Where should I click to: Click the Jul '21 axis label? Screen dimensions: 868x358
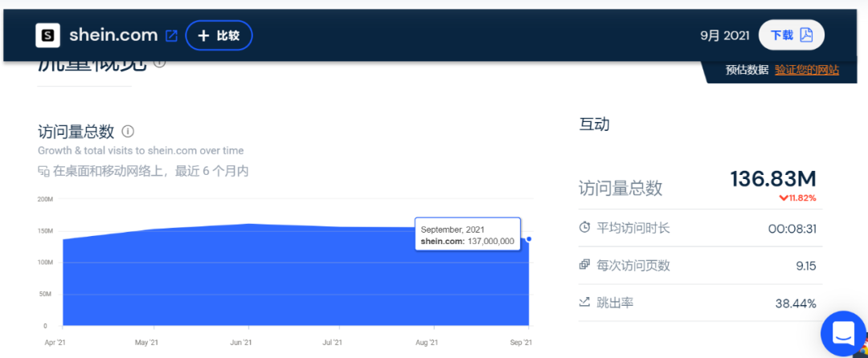(x=332, y=343)
